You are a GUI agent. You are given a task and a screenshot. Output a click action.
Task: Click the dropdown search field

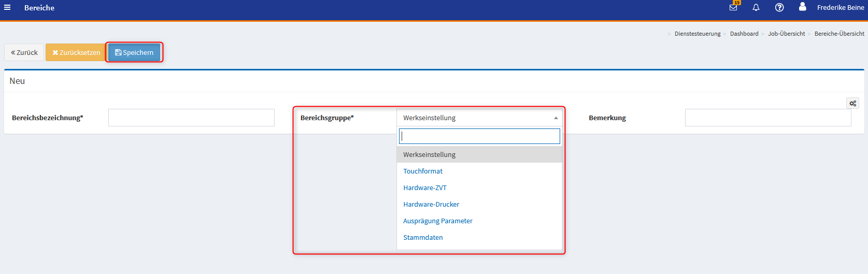[479, 136]
